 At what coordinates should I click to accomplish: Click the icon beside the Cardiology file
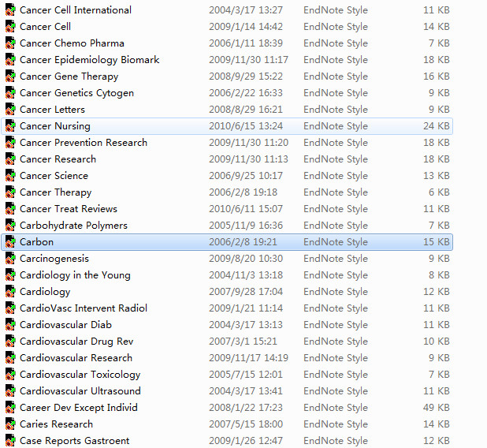(10, 292)
